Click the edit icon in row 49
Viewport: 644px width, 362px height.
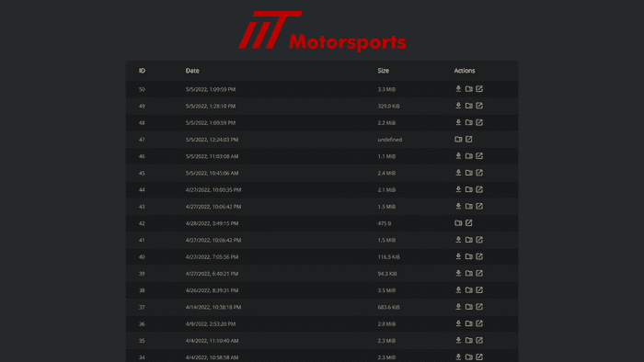tap(479, 106)
